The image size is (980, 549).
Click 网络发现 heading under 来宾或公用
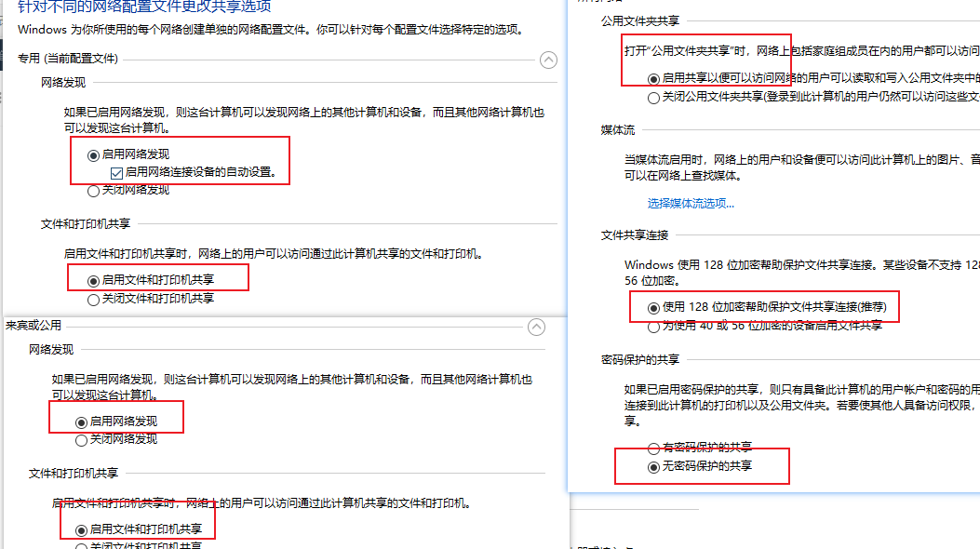(x=51, y=350)
